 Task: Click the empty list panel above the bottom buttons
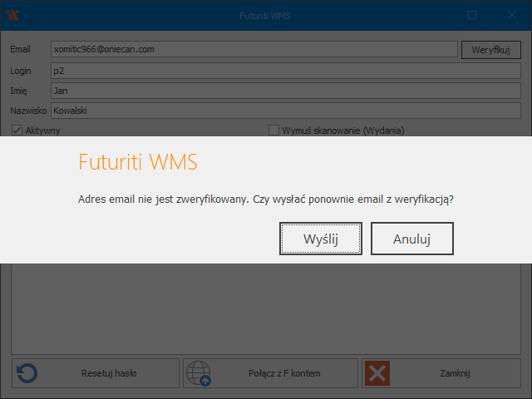266,308
